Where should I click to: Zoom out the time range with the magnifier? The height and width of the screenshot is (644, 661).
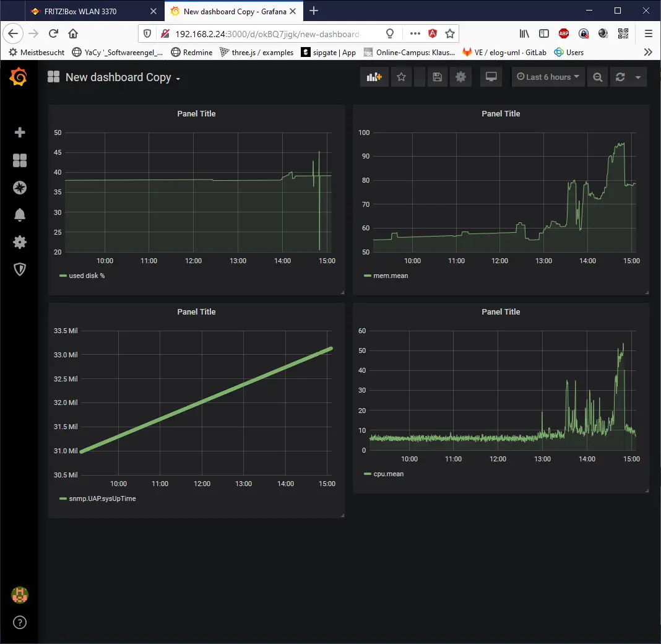click(597, 77)
